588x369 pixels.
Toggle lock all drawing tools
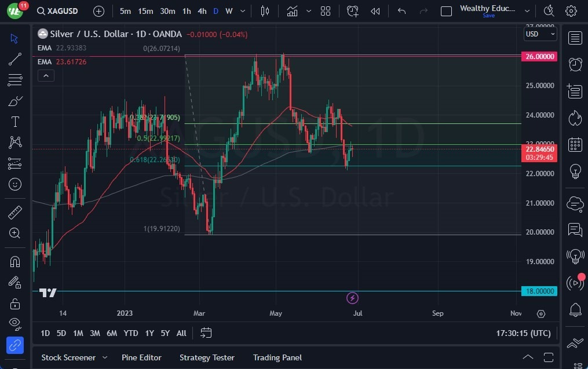(x=15, y=303)
